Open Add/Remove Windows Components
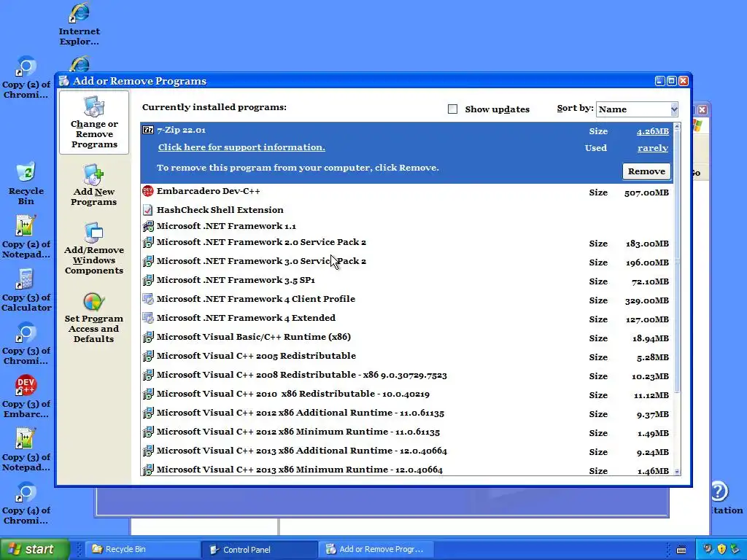Viewport: 747px width, 560px height. [94, 249]
